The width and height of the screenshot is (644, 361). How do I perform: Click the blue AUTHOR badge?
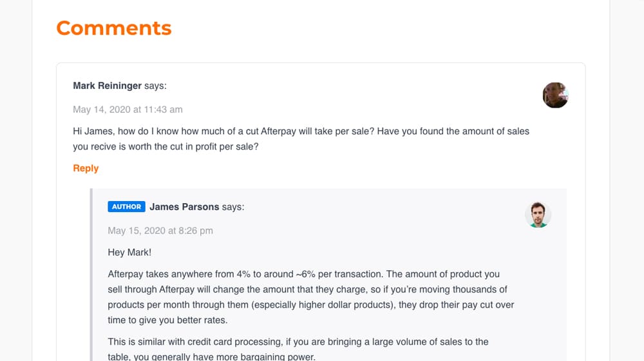point(126,207)
